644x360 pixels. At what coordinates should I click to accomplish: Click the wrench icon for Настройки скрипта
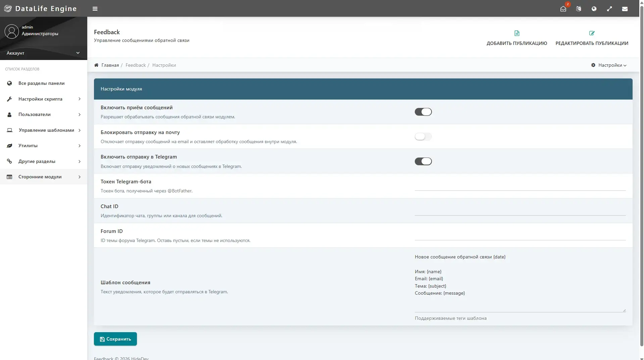pos(9,99)
